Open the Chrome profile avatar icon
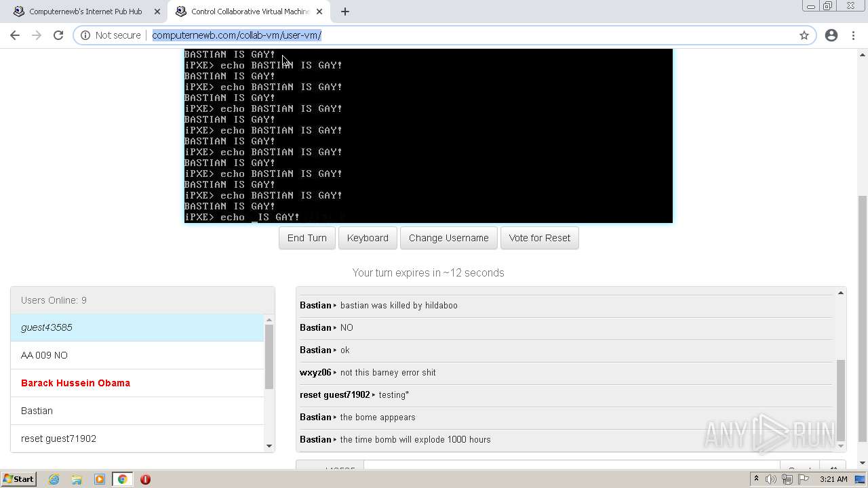The image size is (868, 488). pos(831,35)
